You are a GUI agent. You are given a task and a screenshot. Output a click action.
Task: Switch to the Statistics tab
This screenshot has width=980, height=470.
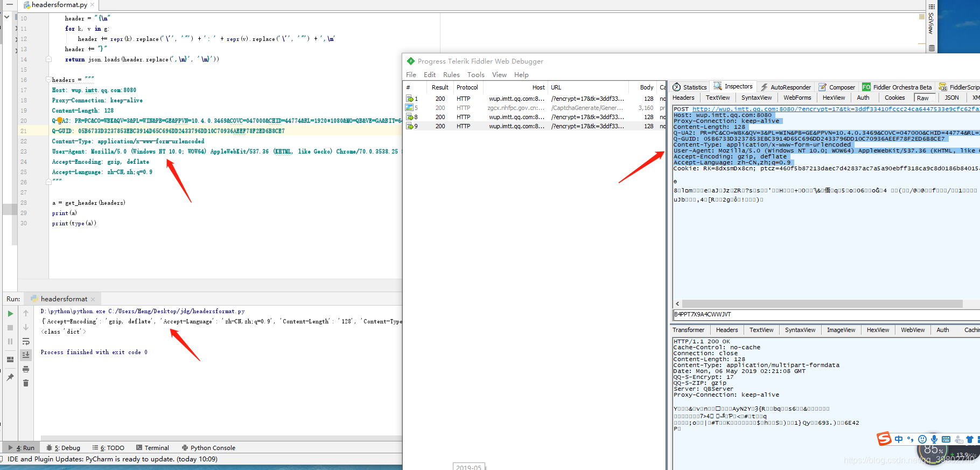690,87
